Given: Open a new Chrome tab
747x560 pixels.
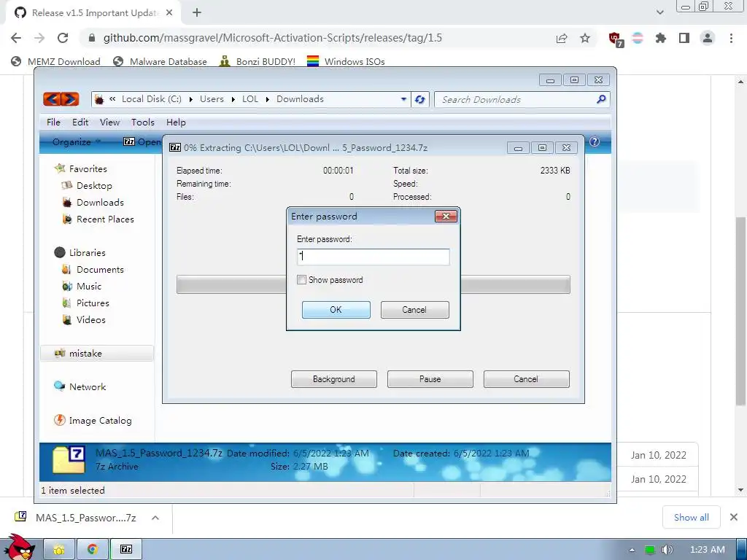Looking at the screenshot, I should pos(197,13).
